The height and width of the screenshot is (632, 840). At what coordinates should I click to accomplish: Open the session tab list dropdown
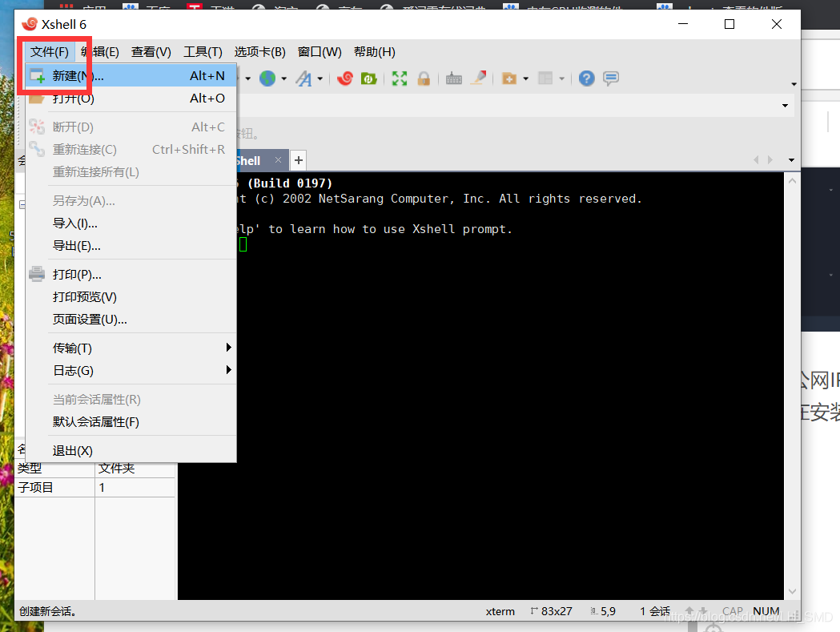tap(791, 160)
